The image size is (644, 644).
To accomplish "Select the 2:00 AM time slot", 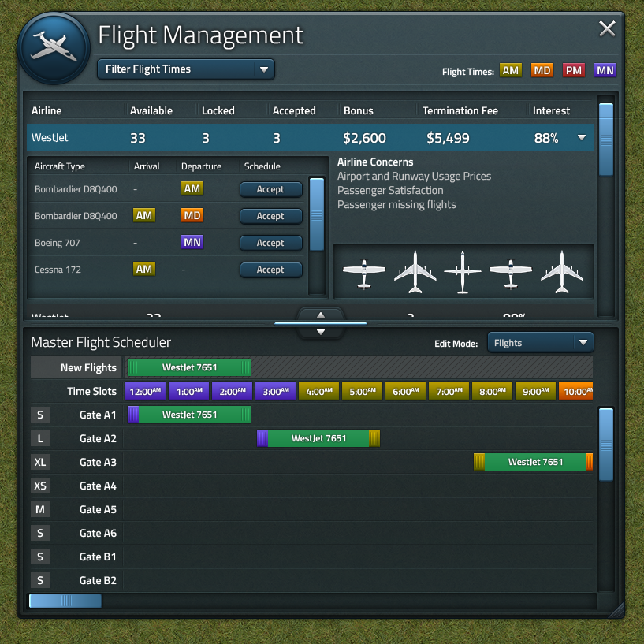I will click(232, 392).
